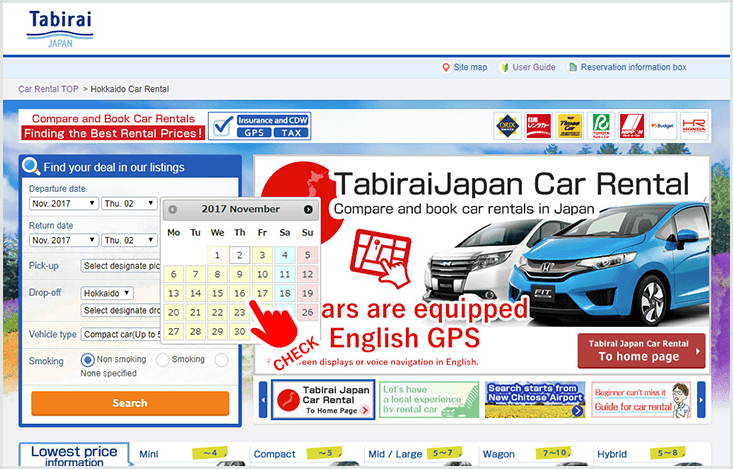This screenshot has height=469, width=733.
Task: Go to next month in calendar
Action: 308,209
